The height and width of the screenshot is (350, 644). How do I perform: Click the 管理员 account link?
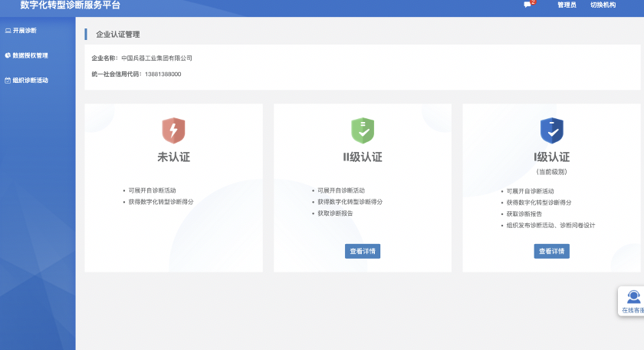coord(567,5)
